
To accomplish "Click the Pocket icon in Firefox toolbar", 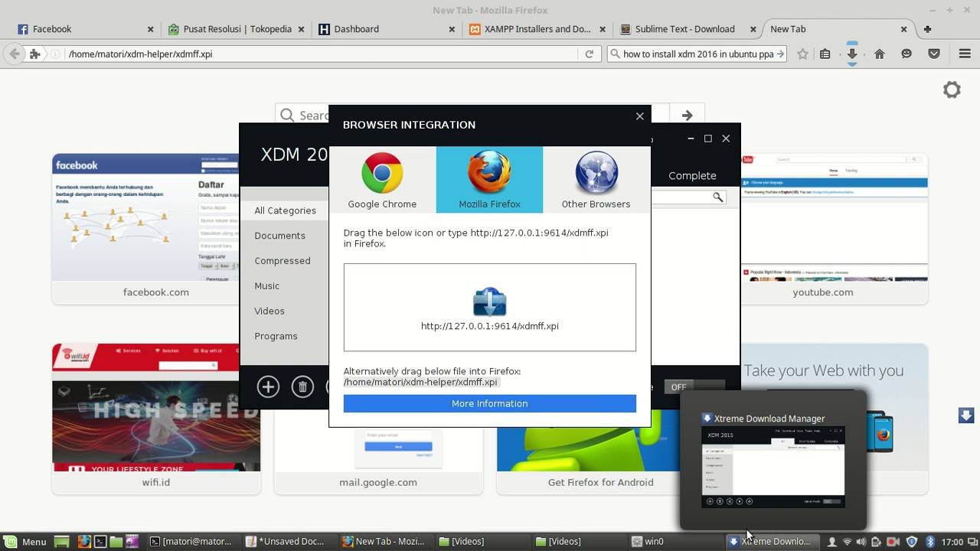I will (934, 54).
